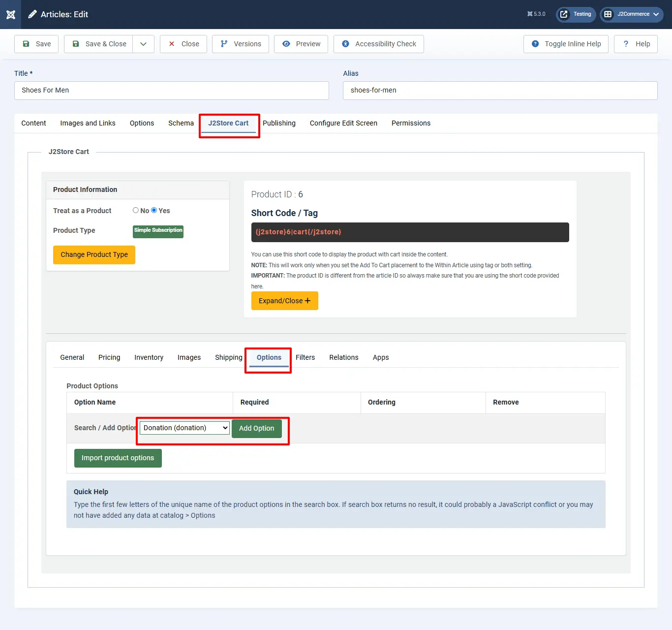Switch to the Inventory tab
Viewport: 672px width, 630px height.
click(149, 357)
